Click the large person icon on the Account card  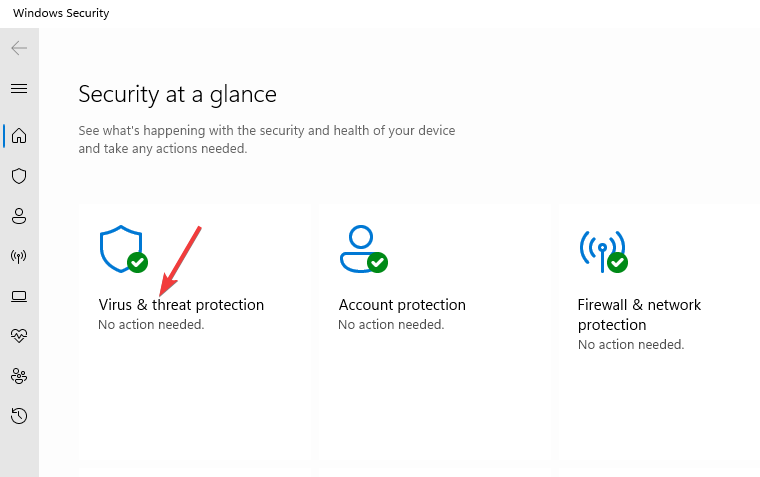pyautogui.click(x=359, y=249)
